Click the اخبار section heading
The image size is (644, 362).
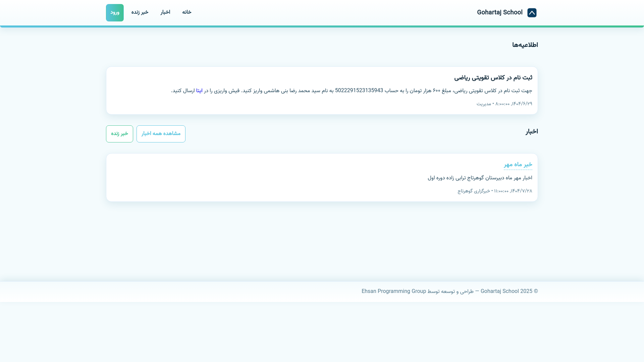click(531, 131)
